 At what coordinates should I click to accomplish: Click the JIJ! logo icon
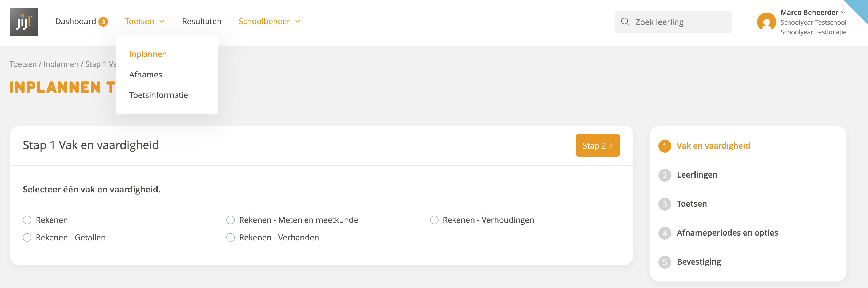[23, 22]
